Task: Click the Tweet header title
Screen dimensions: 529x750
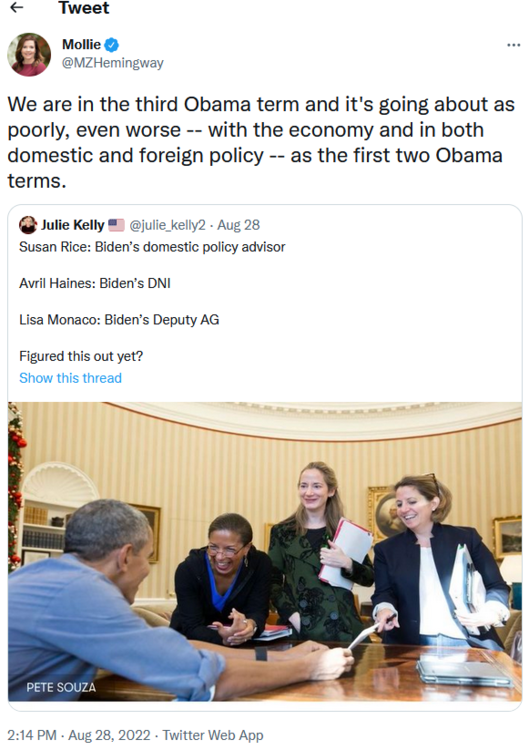Action: [x=84, y=8]
